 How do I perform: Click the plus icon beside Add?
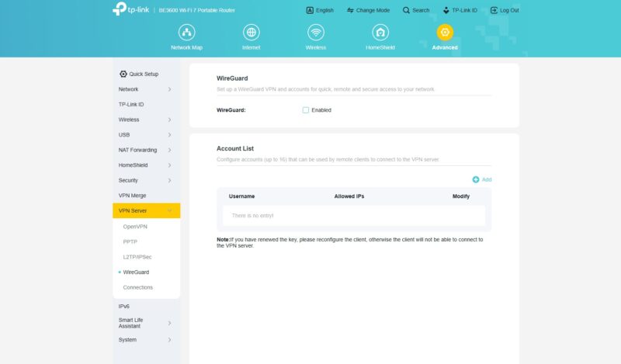click(476, 179)
